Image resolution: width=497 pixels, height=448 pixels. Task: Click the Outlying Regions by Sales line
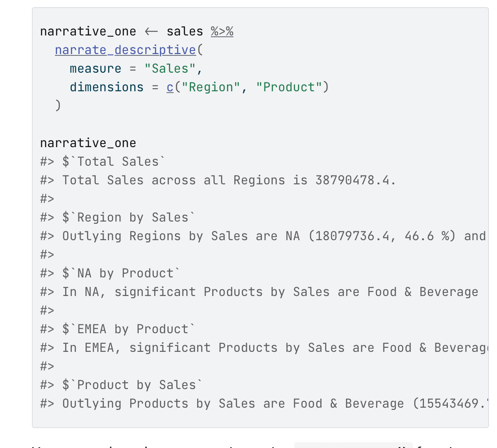(266, 236)
